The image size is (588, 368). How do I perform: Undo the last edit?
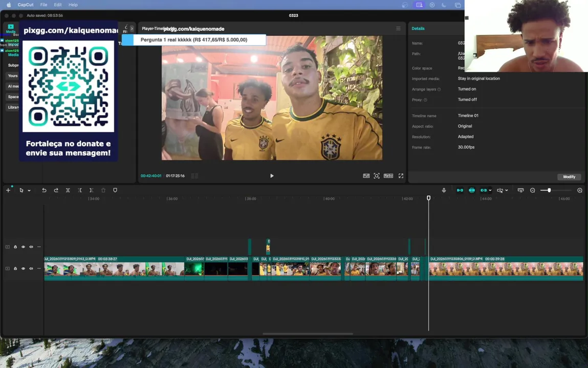44,190
